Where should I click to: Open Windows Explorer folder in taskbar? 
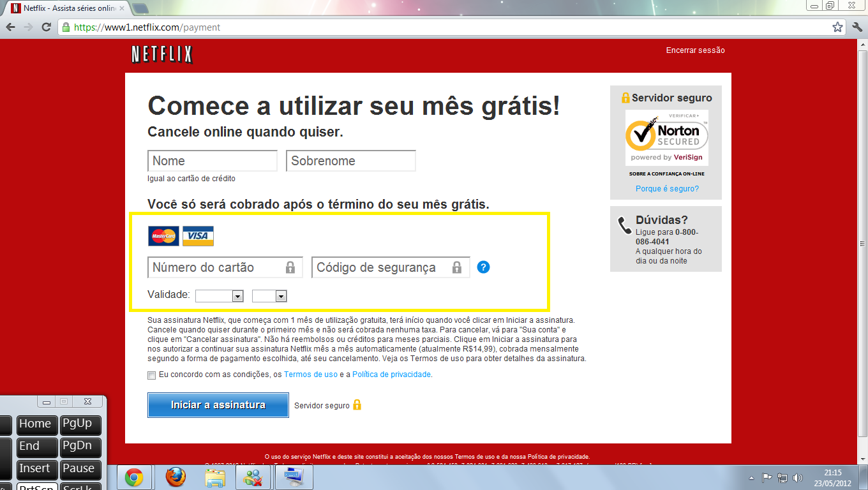[x=215, y=477]
